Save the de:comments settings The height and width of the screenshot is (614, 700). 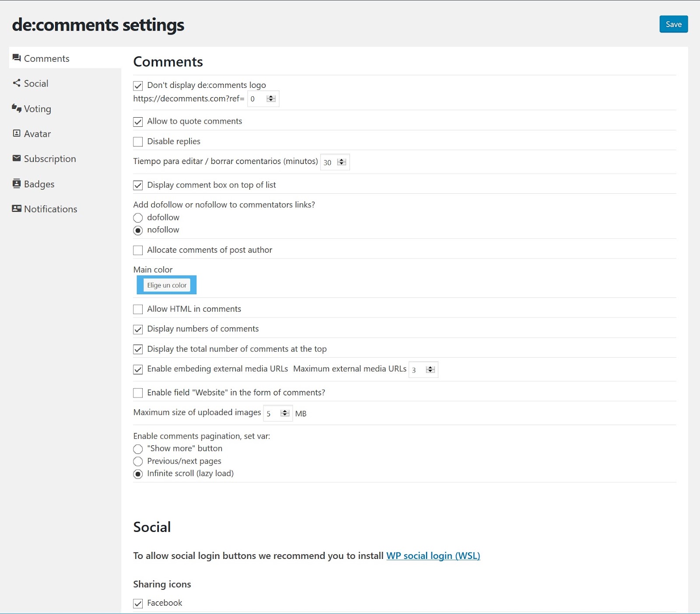(674, 24)
